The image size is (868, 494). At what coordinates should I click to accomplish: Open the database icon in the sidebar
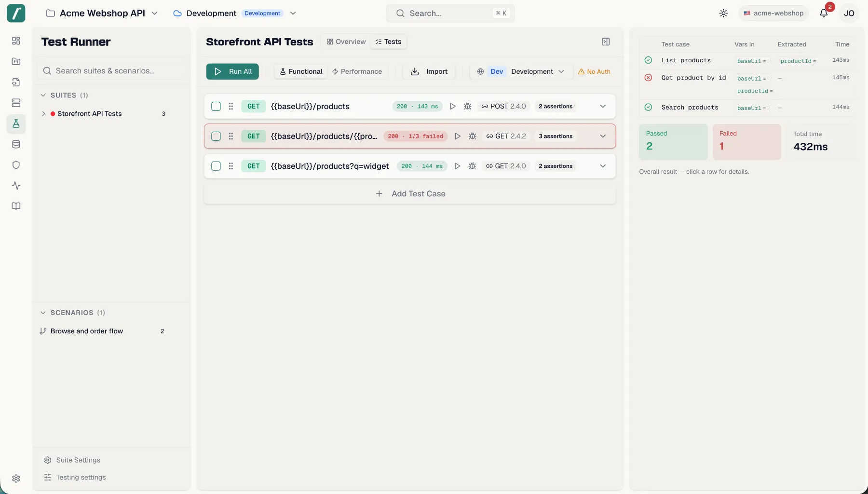click(x=16, y=144)
